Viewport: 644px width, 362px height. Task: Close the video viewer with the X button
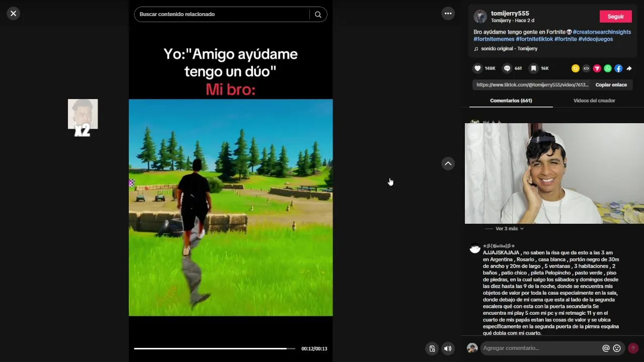pyautogui.click(x=14, y=14)
